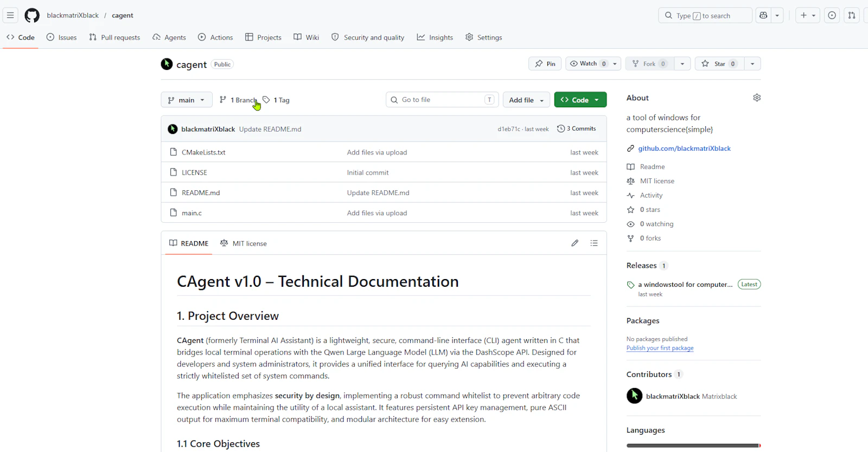Open the Insights tab

(435, 37)
